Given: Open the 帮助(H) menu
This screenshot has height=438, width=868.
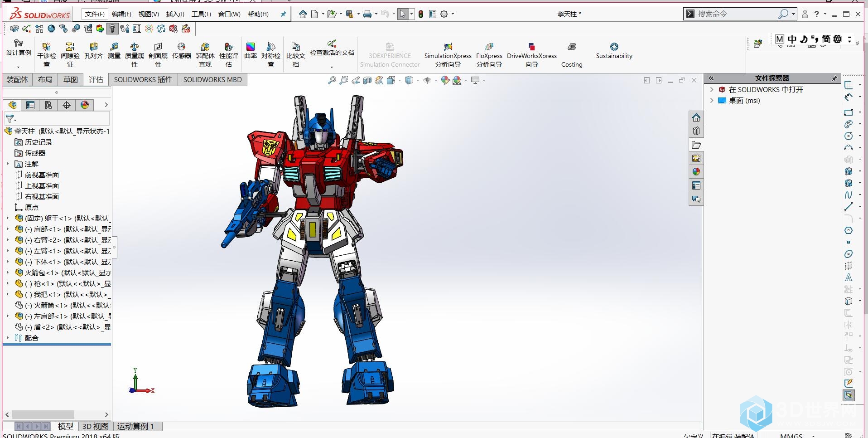Looking at the screenshot, I should [x=258, y=14].
